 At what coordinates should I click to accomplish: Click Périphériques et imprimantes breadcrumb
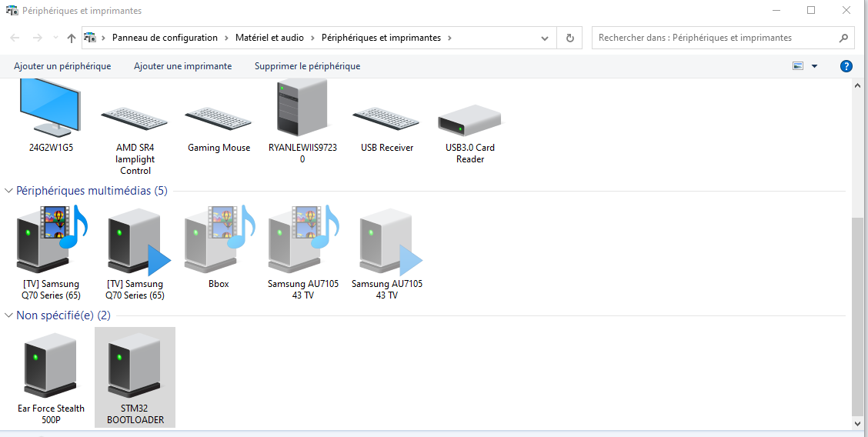[x=382, y=38]
